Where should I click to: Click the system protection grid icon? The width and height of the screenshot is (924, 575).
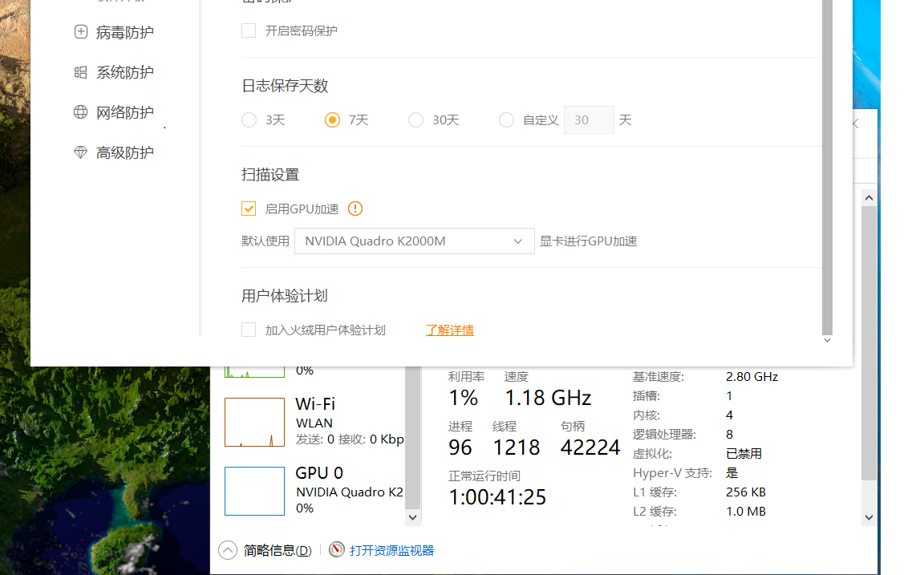click(80, 72)
